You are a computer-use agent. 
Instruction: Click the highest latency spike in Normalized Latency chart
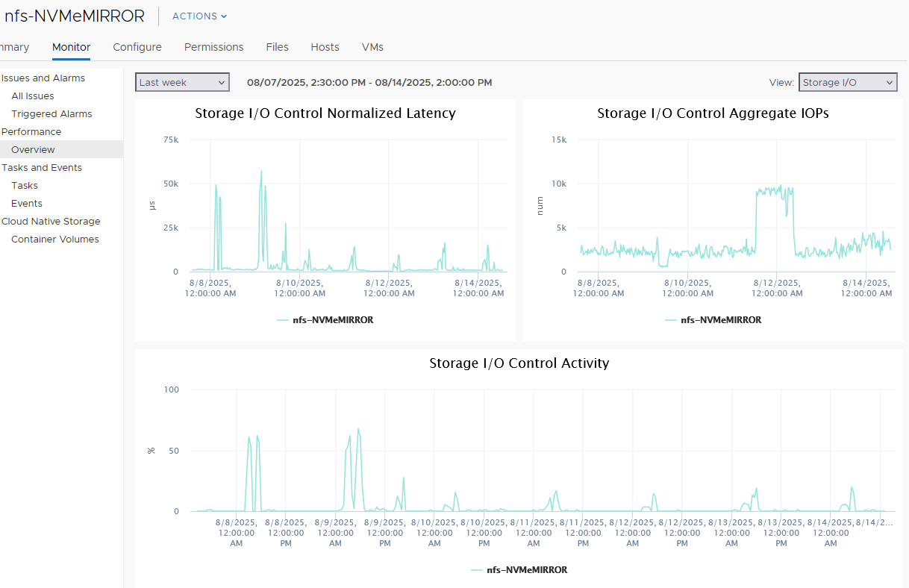(x=261, y=172)
